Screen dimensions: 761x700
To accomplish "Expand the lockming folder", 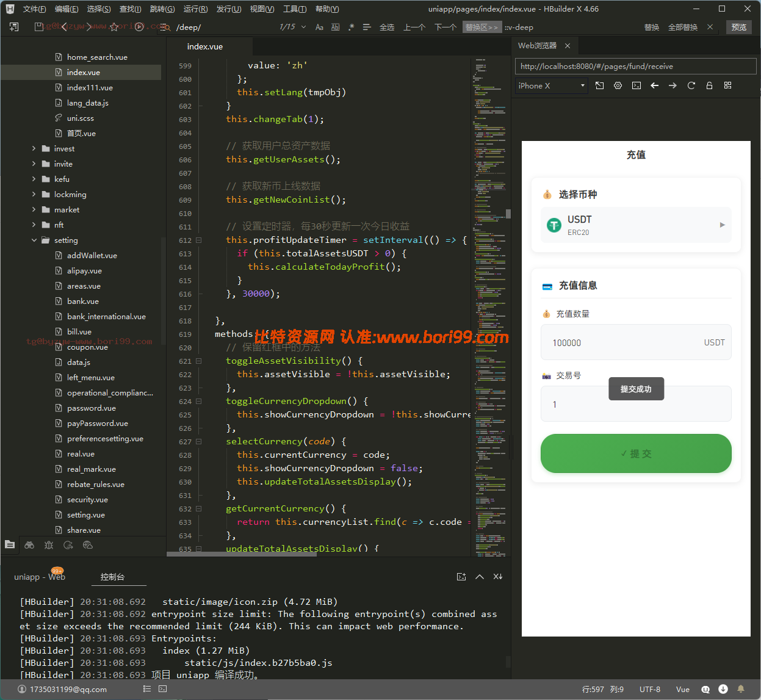I will click(34, 194).
